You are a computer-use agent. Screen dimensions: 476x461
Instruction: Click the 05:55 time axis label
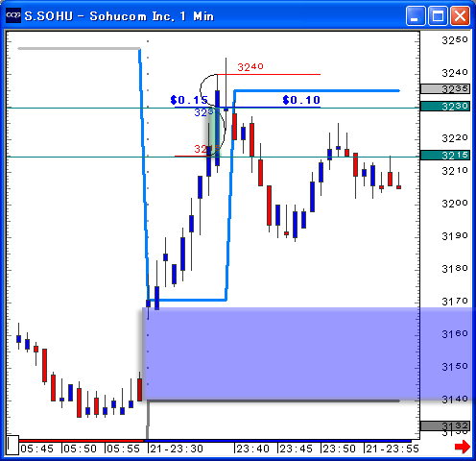click(x=123, y=449)
